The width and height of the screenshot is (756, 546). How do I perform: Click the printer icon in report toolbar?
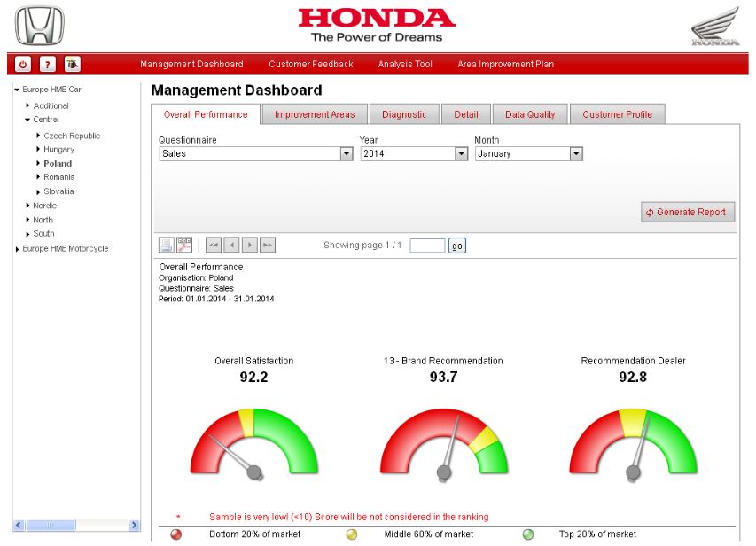click(167, 245)
